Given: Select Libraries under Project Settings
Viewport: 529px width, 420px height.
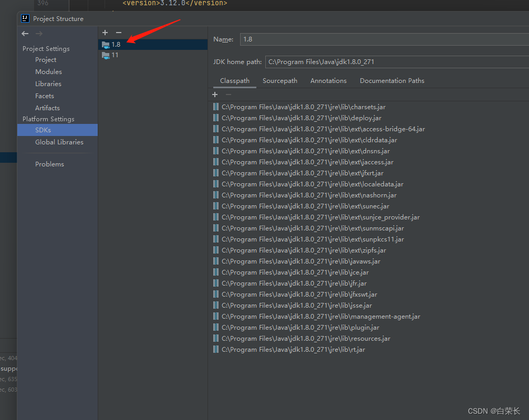Looking at the screenshot, I should [x=48, y=83].
